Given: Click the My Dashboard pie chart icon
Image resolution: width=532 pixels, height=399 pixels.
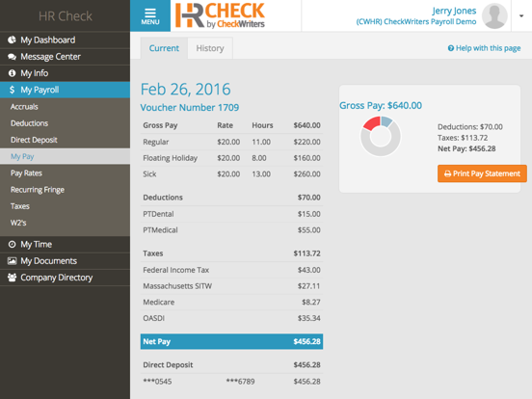Looking at the screenshot, I should coord(12,40).
